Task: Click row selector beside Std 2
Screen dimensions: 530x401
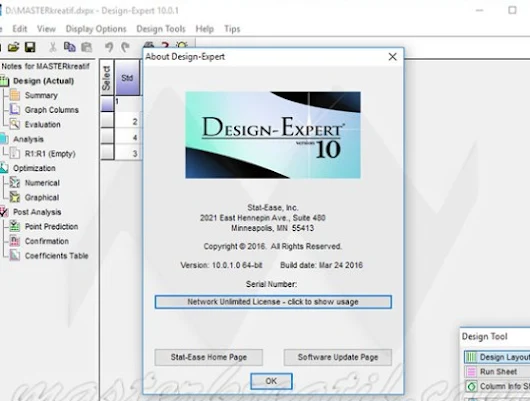Action: (x=107, y=121)
